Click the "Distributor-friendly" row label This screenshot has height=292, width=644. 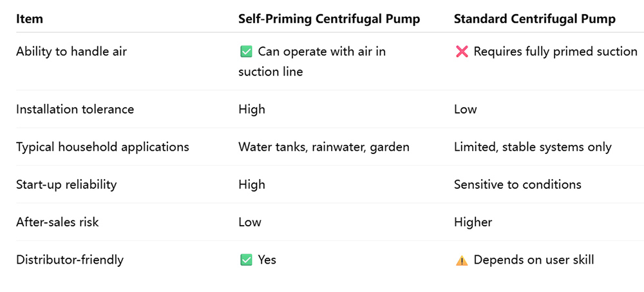click(x=70, y=260)
